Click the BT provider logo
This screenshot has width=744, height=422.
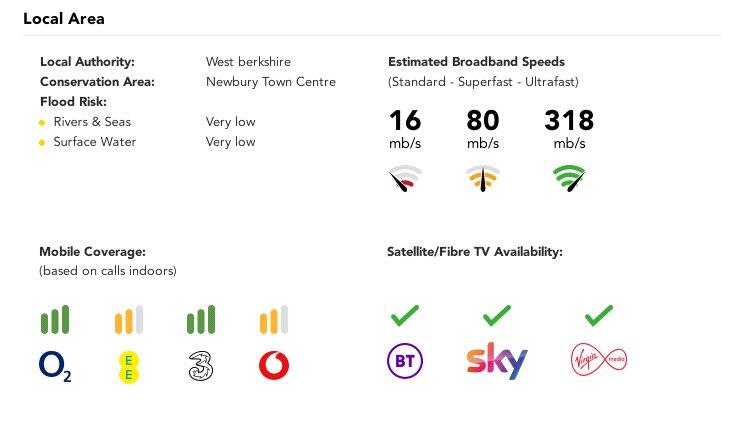pos(405,361)
